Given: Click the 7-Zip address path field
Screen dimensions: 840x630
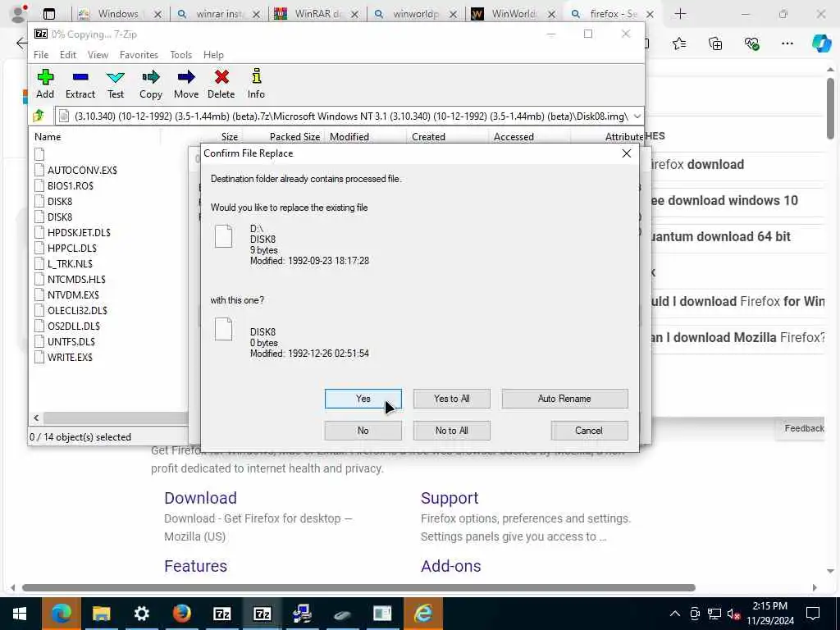Looking at the screenshot, I should 343,116.
